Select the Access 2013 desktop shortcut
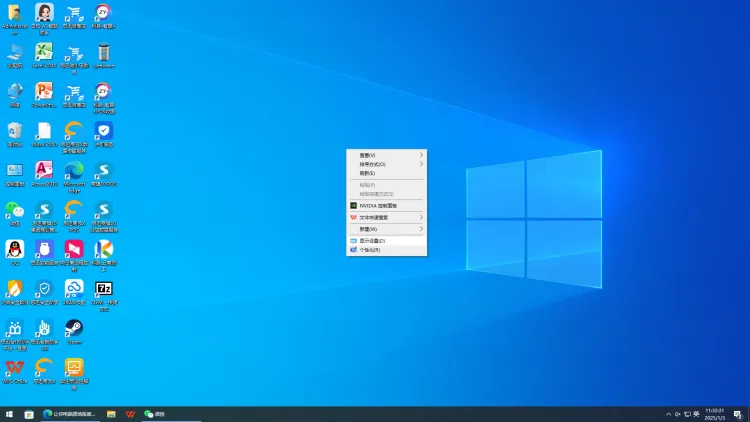750x422 pixels. [44, 174]
